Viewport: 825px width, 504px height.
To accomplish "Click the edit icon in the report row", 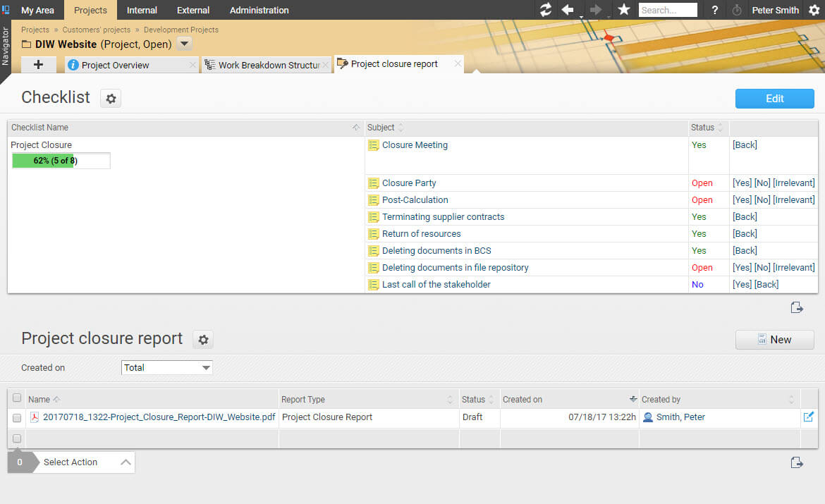I will click(808, 417).
